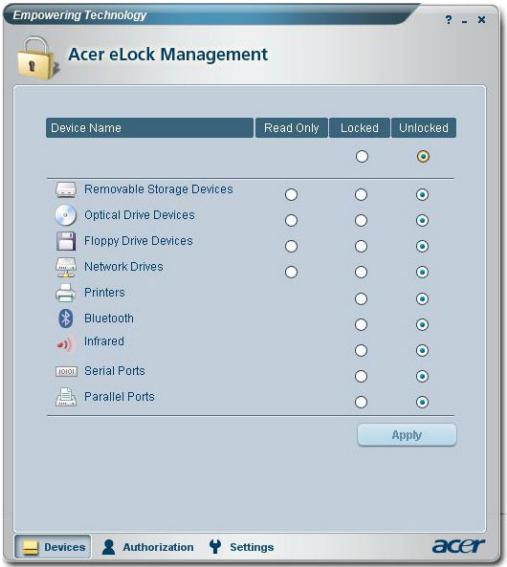Set Infrared to Unlocked

(x=422, y=350)
